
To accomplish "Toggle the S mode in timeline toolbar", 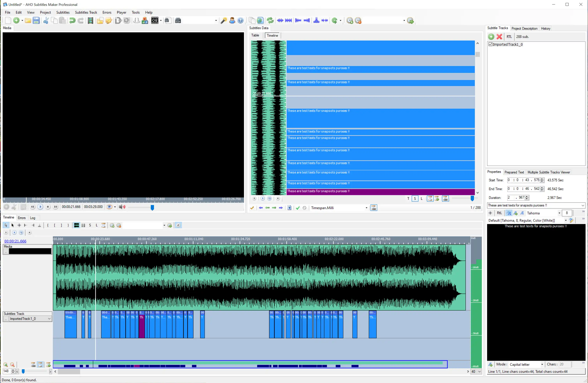I will click(90, 225).
